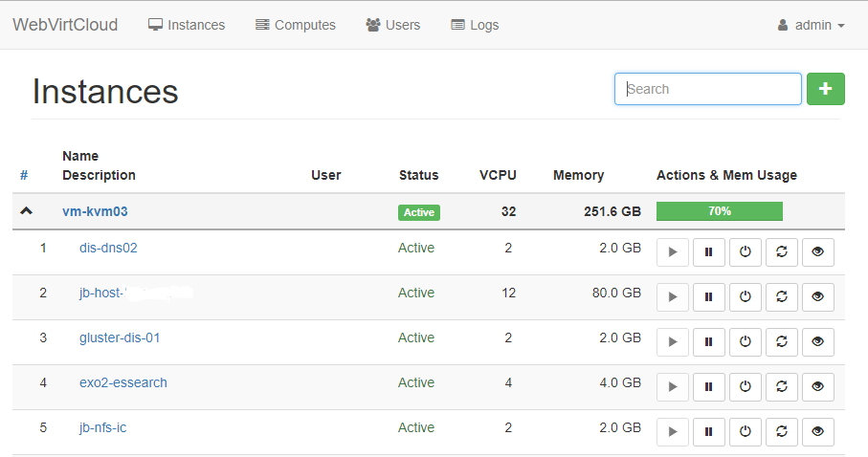
Task: Open the exo2-essearch instance link
Action: point(123,383)
